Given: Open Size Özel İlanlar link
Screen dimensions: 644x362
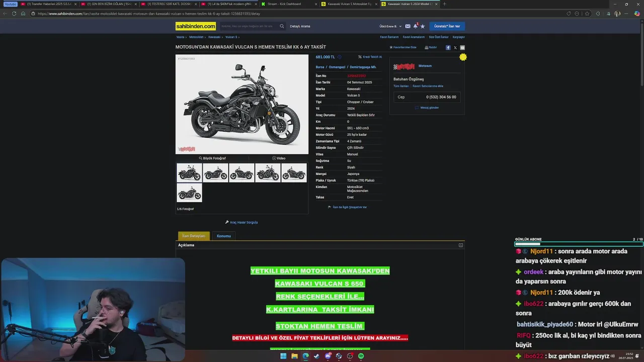Looking at the screenshot, I should pos(439,37).
